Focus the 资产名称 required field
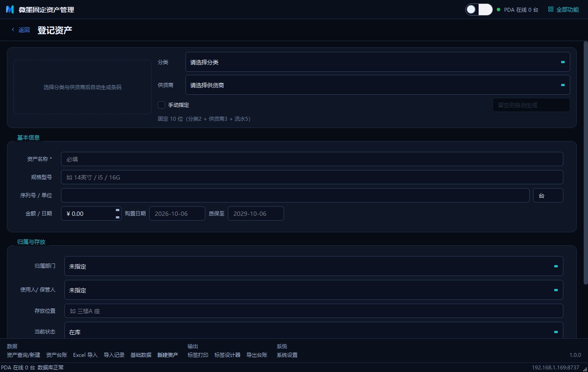The height and width of the screenshot is (372, 588). coord(312,159)
